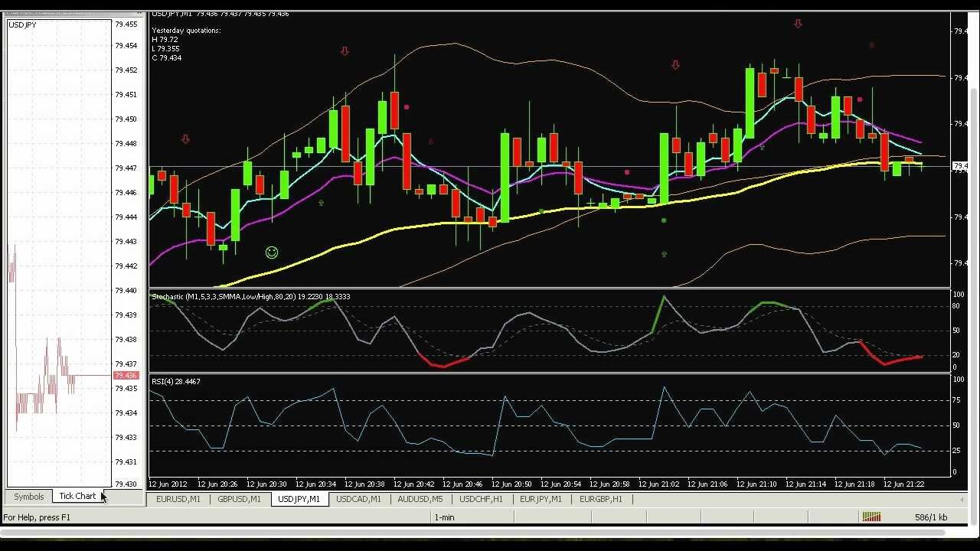Click the Stochastic indicator label
980x551 pixels.
(x=251, y=296)
